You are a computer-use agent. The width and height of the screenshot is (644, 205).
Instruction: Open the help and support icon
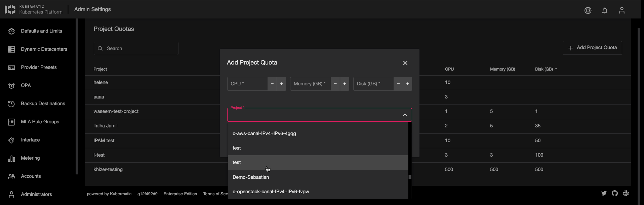tap(588, 10)
